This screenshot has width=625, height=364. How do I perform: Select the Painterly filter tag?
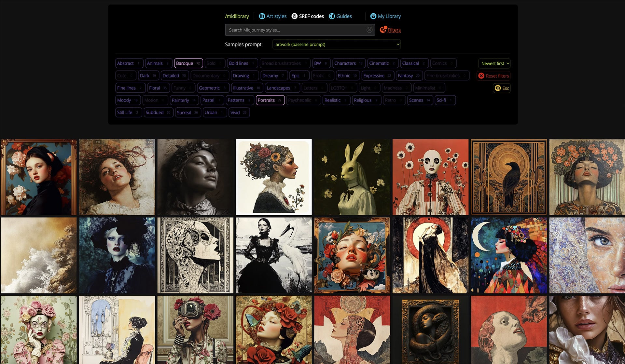(184, 100)
